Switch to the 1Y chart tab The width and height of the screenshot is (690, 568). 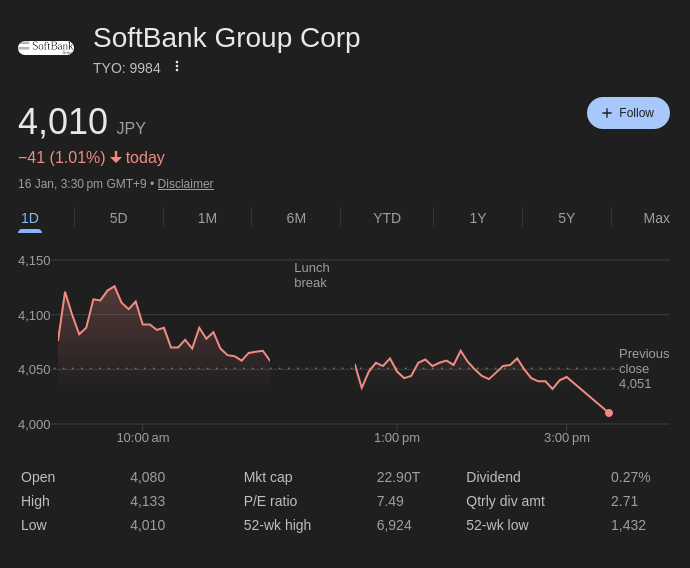478,218
